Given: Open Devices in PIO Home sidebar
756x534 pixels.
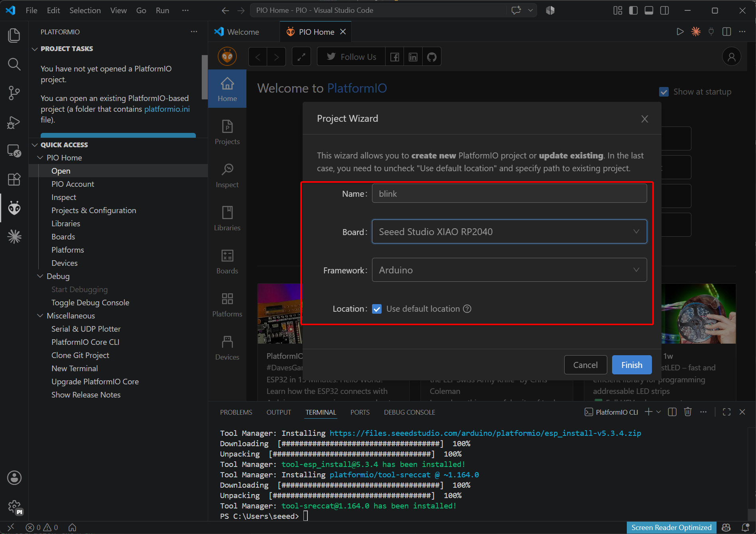Looking at the screenshot, I should point(227,348).
